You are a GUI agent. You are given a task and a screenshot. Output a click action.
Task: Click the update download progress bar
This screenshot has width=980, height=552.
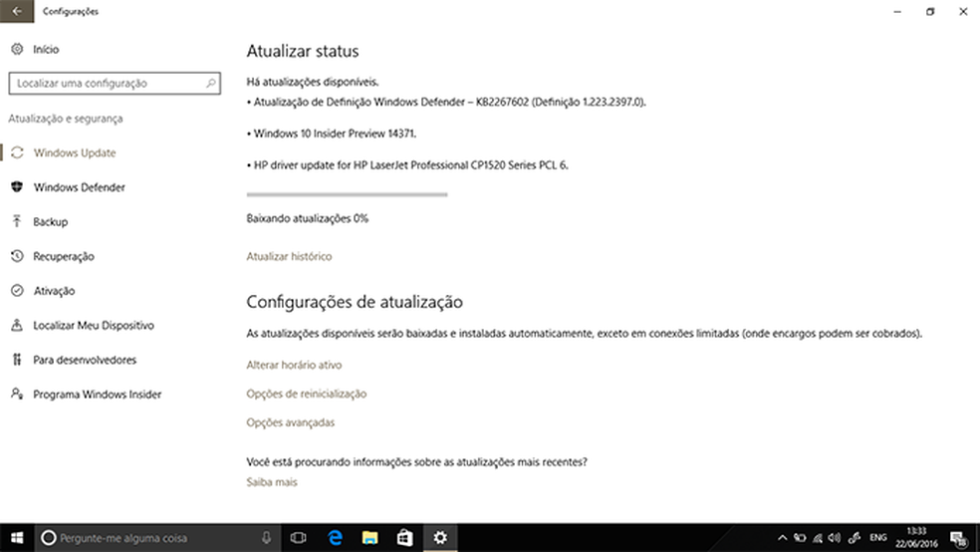pos(347,194)
